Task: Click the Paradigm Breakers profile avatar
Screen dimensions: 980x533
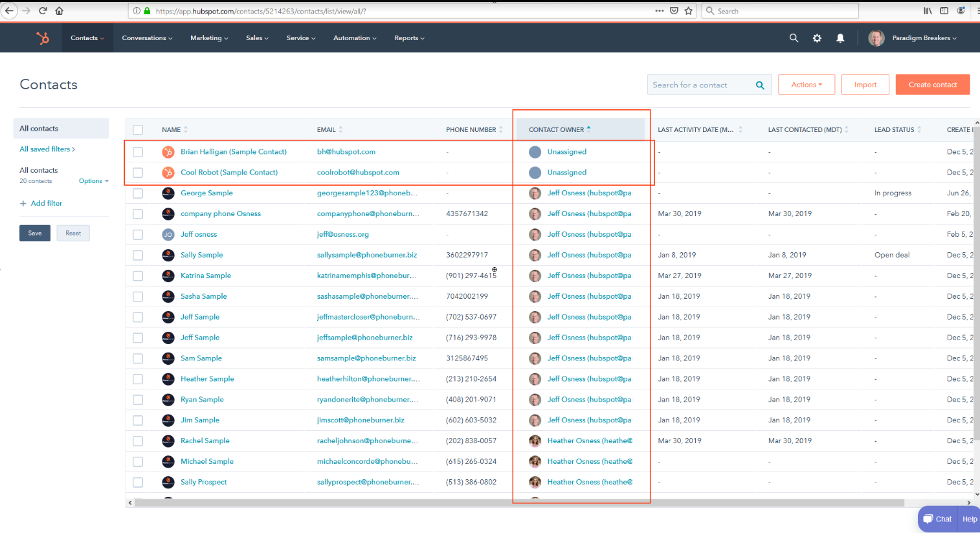Action: coord(876,38)
